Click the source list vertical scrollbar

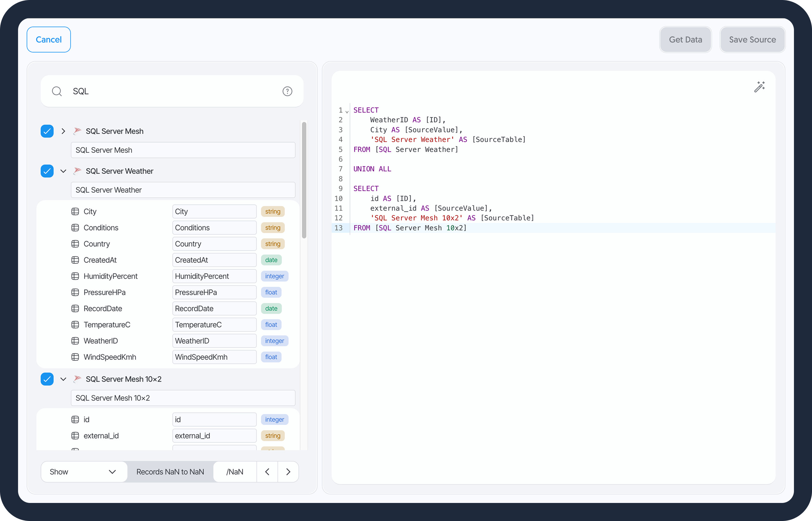[x=304, y=180]
